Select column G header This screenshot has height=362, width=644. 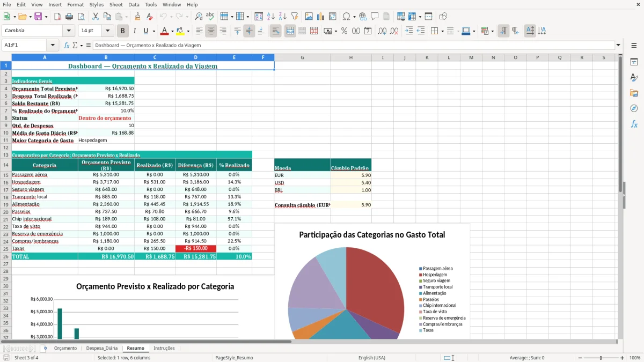302,57
